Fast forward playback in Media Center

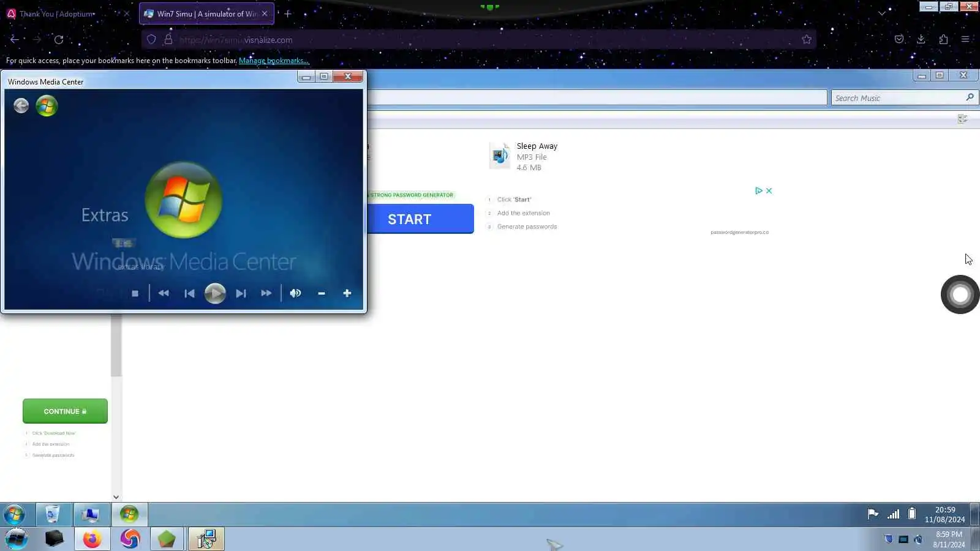[x=266, y=293]
